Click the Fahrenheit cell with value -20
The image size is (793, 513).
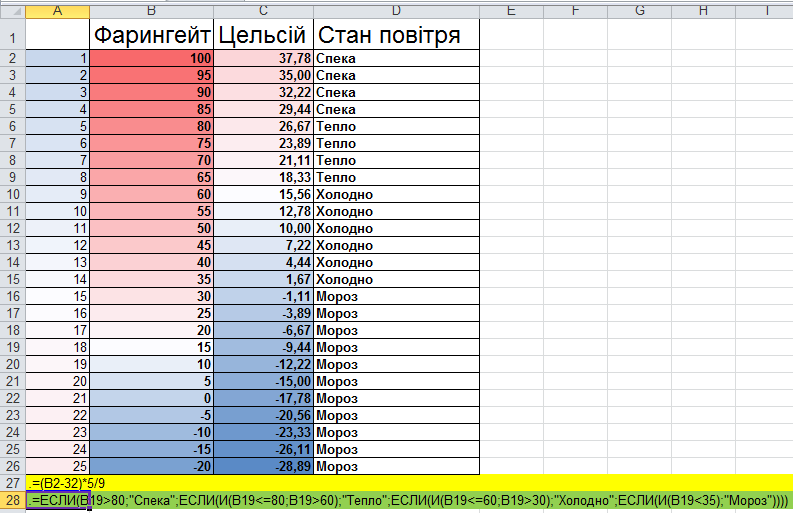click(x=152, y=466)
